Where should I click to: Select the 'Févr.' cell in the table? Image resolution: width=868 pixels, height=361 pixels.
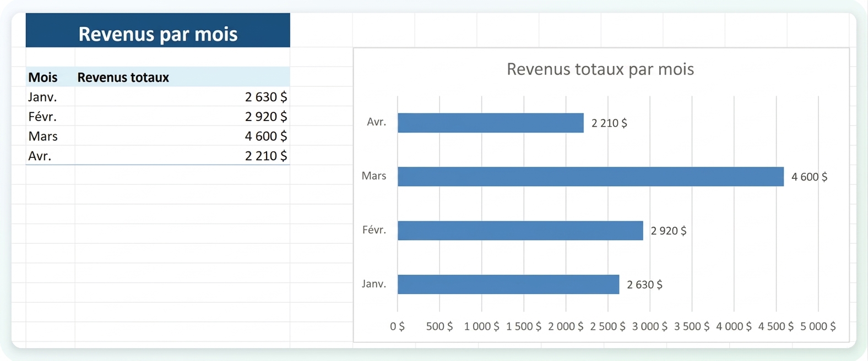pyautogui.click(x=50, y=116)
